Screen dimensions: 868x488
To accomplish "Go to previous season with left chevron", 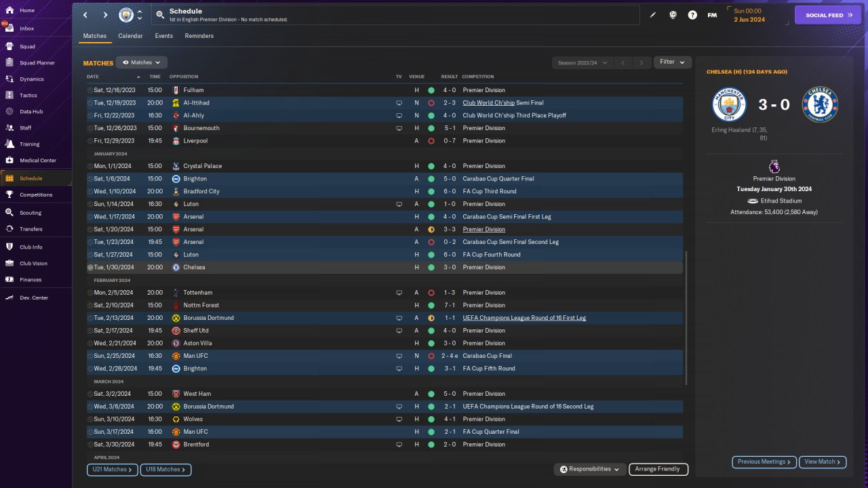I will pos(623,63).
